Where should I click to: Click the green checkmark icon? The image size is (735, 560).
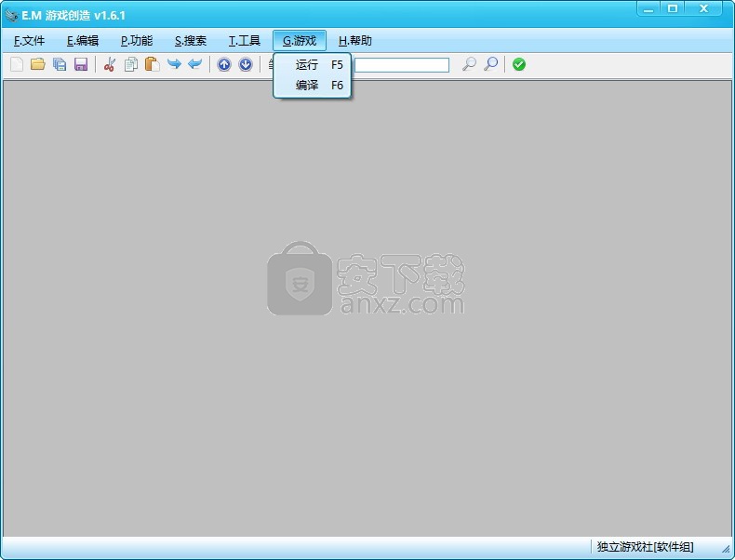point(519,64)
